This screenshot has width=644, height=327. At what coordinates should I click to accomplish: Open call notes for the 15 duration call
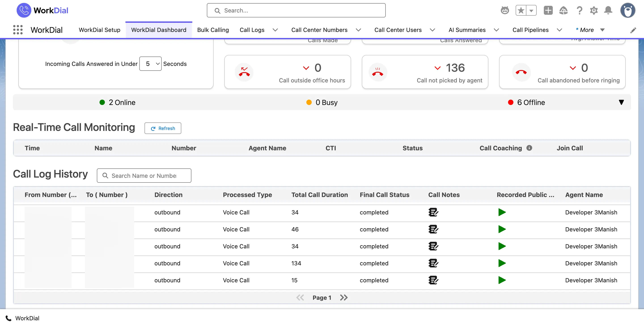[433, 280]
